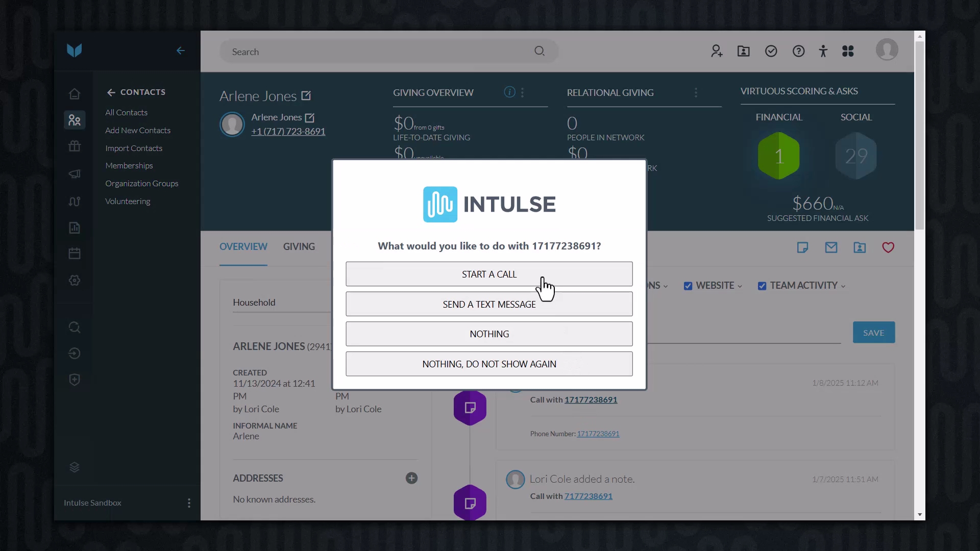Open Giving Overview three-dot menu
This screenshot has height=551, width=980.
coord(522,92)
